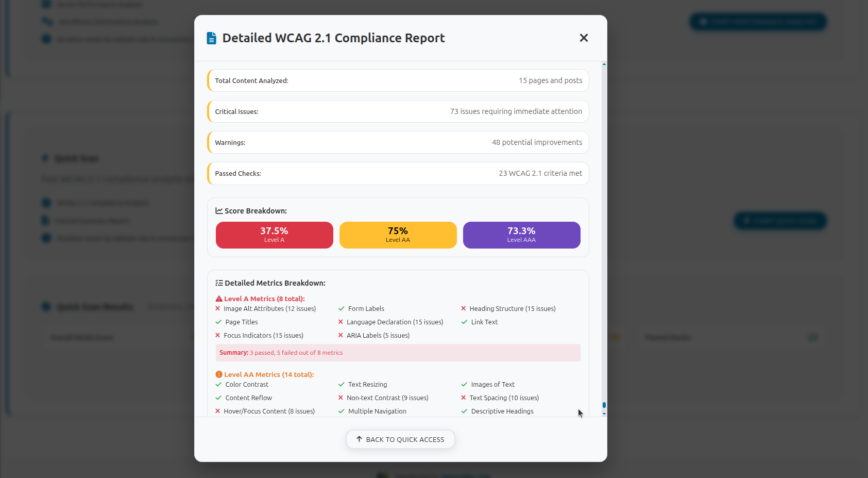Click the document icon beside report title
Image resolution: width=868 pixels, height=478 pixels.
pyautogui.click(x=211, y=38)
